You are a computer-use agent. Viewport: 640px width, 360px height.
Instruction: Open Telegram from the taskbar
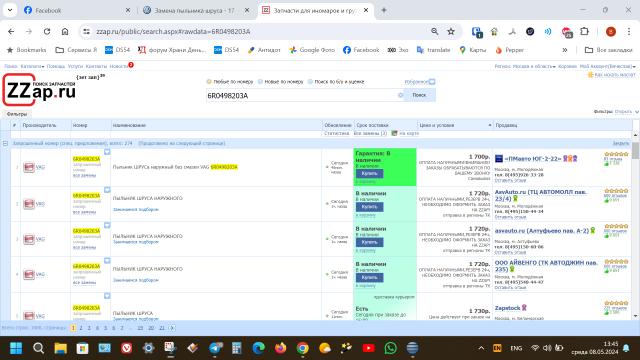click(x=215, y=348)
